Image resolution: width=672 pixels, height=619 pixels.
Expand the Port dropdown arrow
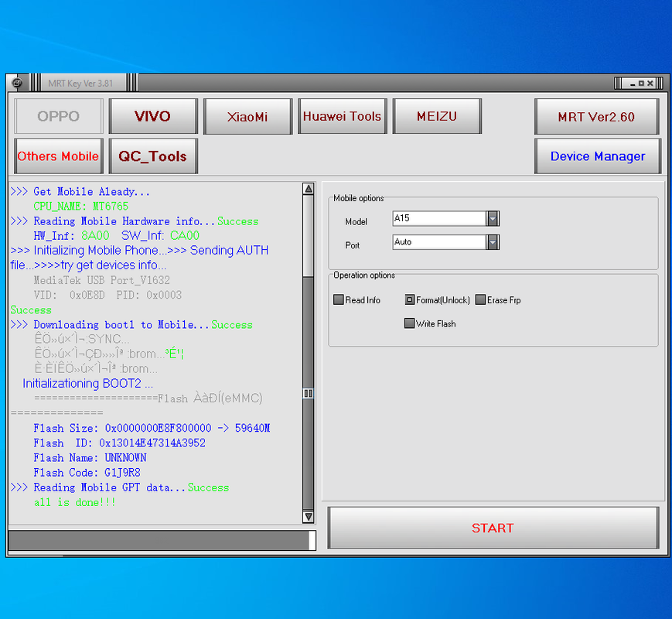493,242
